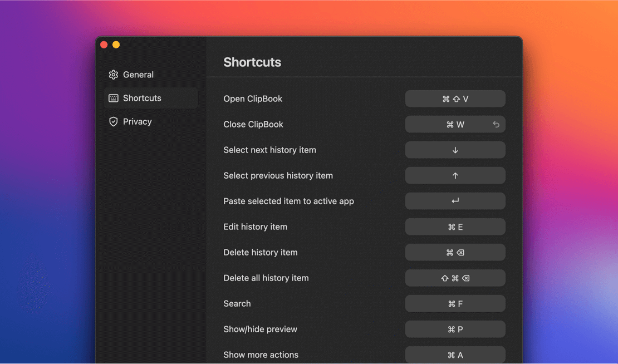
Task: Click the yellow minimize window button
Action: (116, 45)
